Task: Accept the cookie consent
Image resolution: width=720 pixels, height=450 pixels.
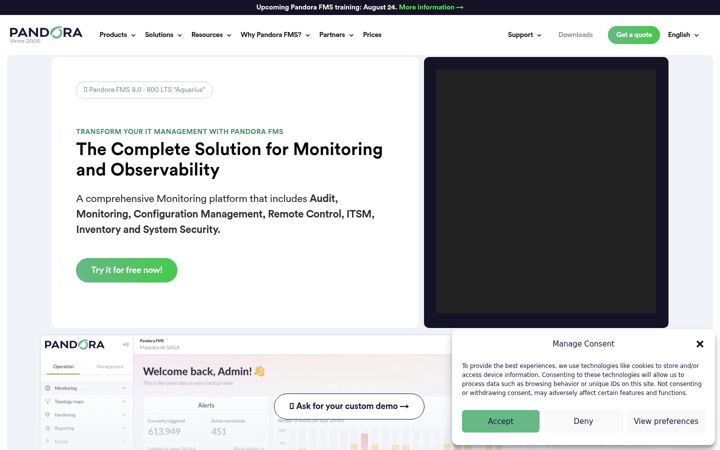Action: tap(501, 421)
